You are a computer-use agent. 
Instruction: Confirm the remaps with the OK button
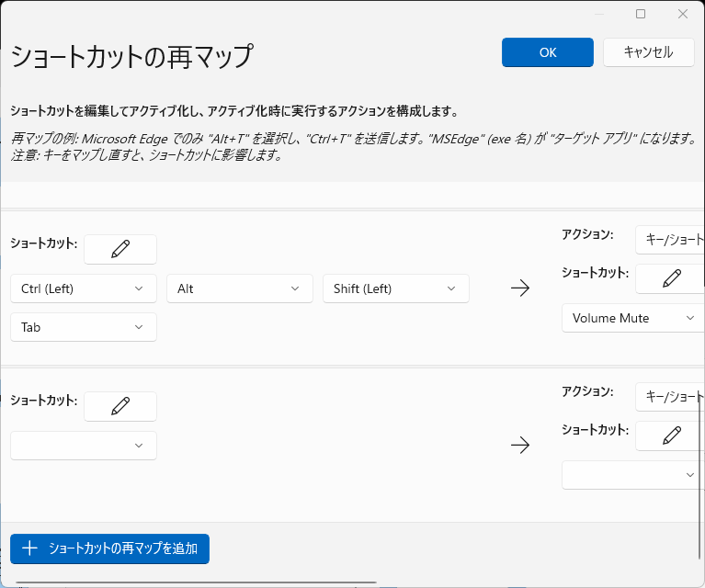point(548,52)
